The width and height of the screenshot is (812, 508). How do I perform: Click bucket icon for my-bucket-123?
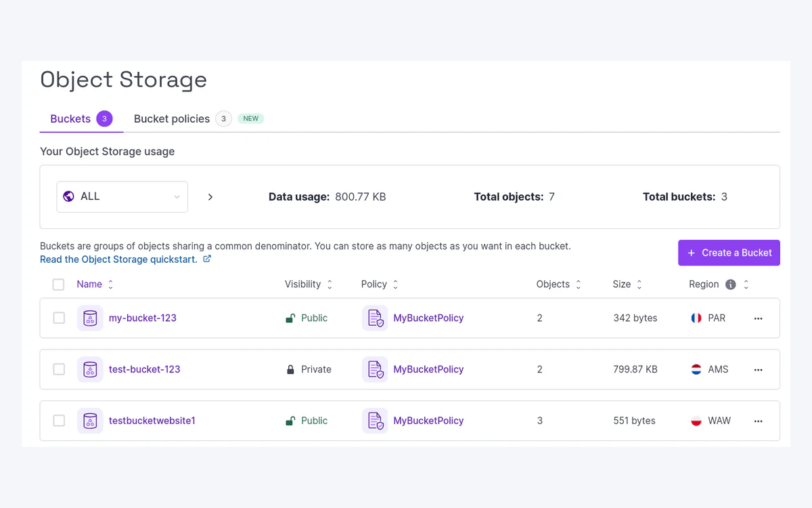[x=90, y=318]
